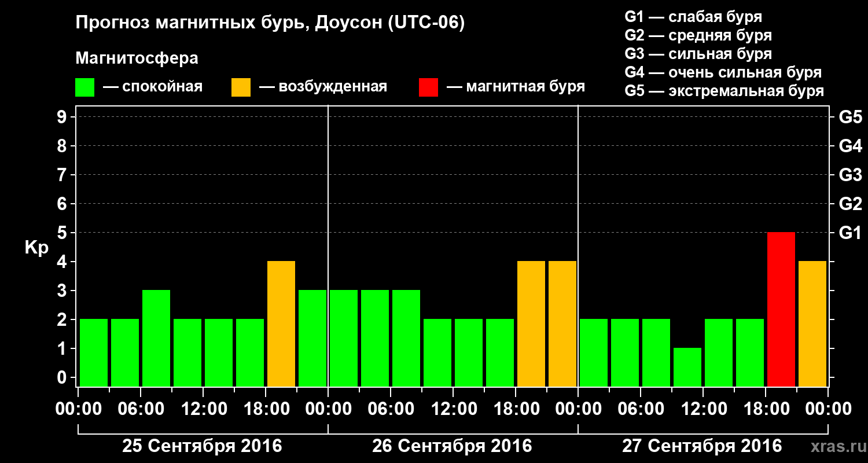Click the 'G1 — слабая буря' line
The height and width of the screenshot is (463, 868).
pyautogui.click(x=693, y=17)
